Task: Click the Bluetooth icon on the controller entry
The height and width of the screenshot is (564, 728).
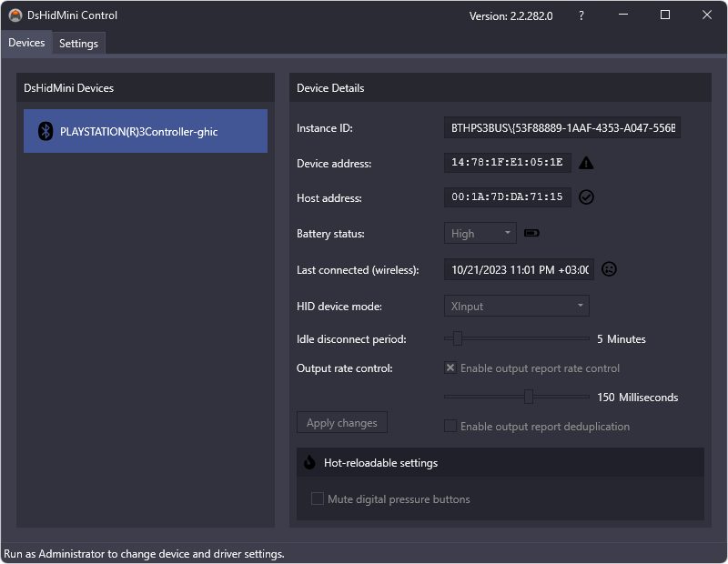Action: pos(45,131)
